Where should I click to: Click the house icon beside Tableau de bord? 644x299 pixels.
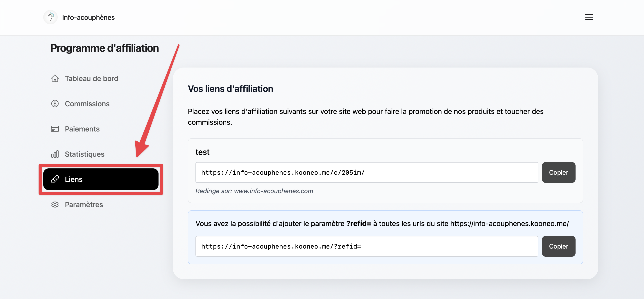click(55, 79)
